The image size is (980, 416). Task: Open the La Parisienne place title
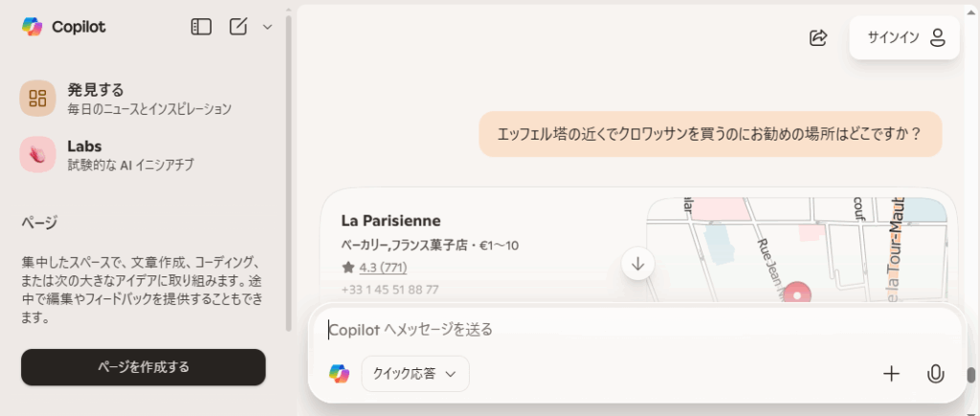point(390,221)
